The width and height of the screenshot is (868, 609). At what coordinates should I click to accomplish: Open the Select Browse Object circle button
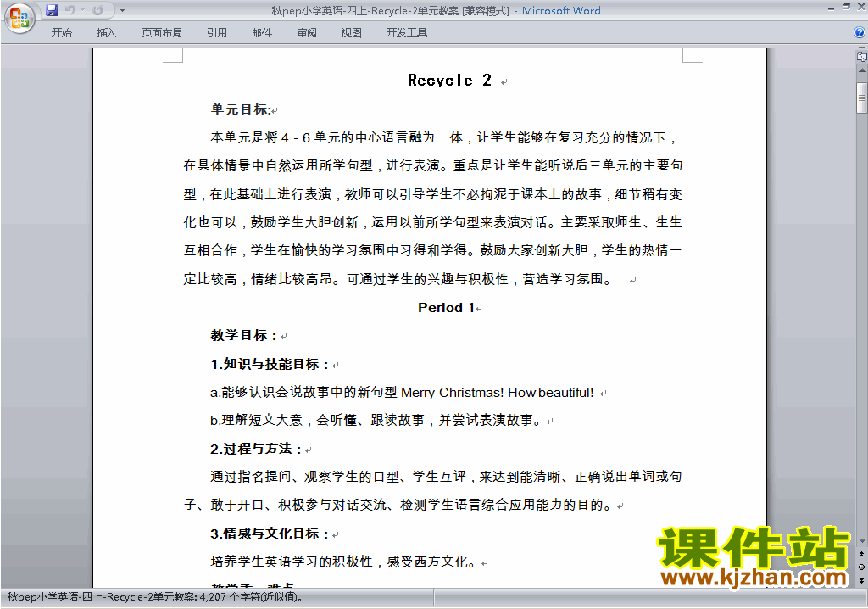pos(861,567)
